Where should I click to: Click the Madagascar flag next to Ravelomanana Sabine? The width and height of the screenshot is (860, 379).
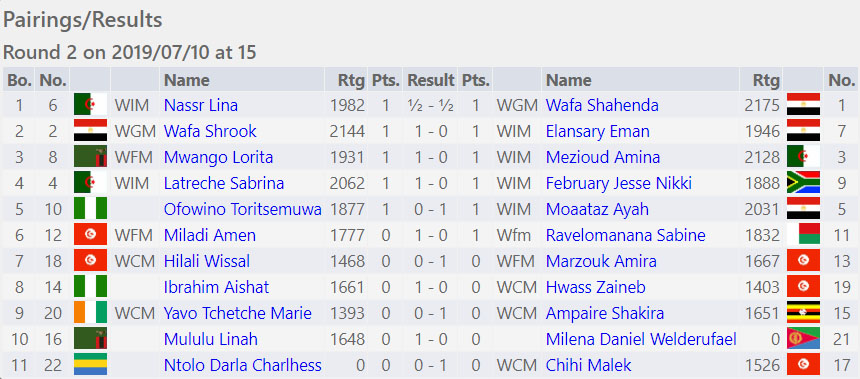pyautogui.click(x=803, y=235)
